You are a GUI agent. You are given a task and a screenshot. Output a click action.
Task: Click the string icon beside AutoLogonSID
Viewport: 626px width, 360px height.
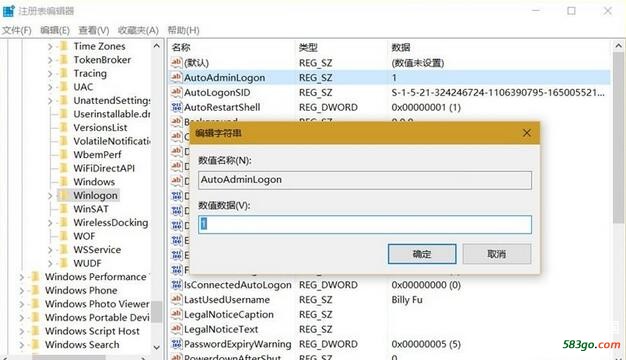click(176, 92)
